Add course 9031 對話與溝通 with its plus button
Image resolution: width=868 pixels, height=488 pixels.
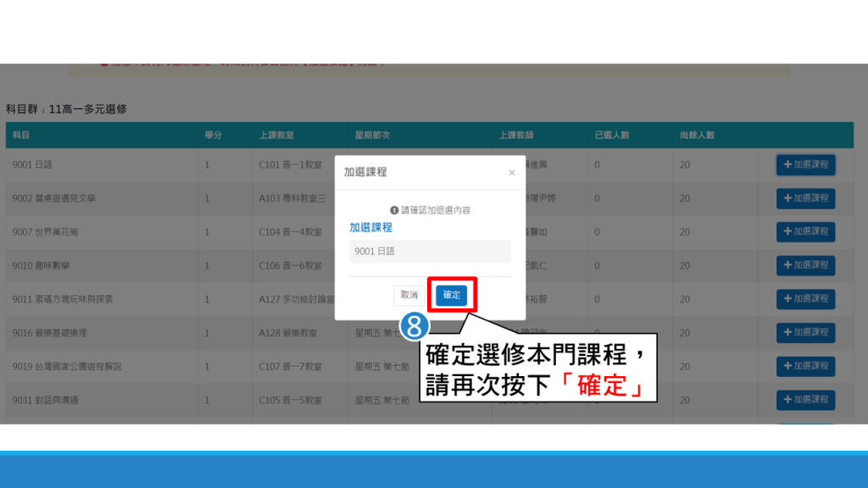(805, 400)
